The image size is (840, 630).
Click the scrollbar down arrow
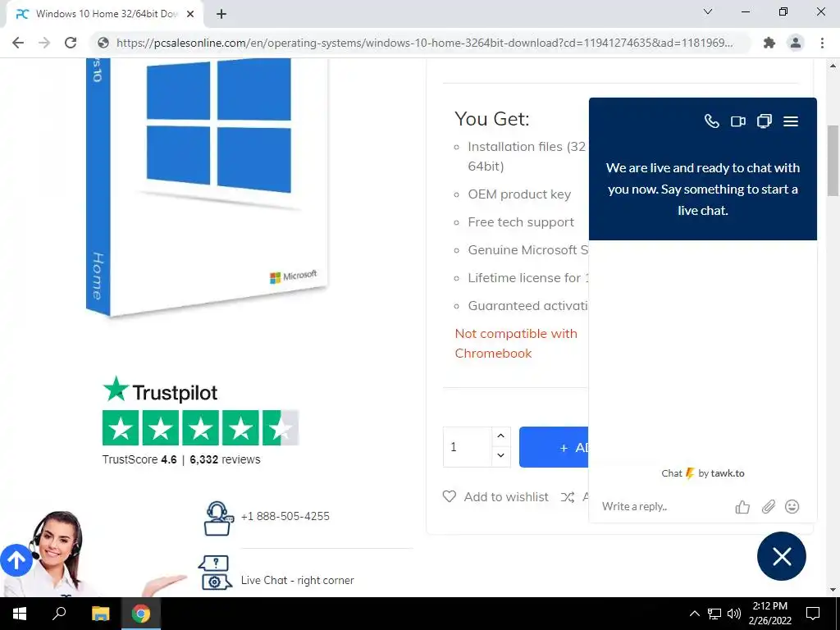pos(833,590)
